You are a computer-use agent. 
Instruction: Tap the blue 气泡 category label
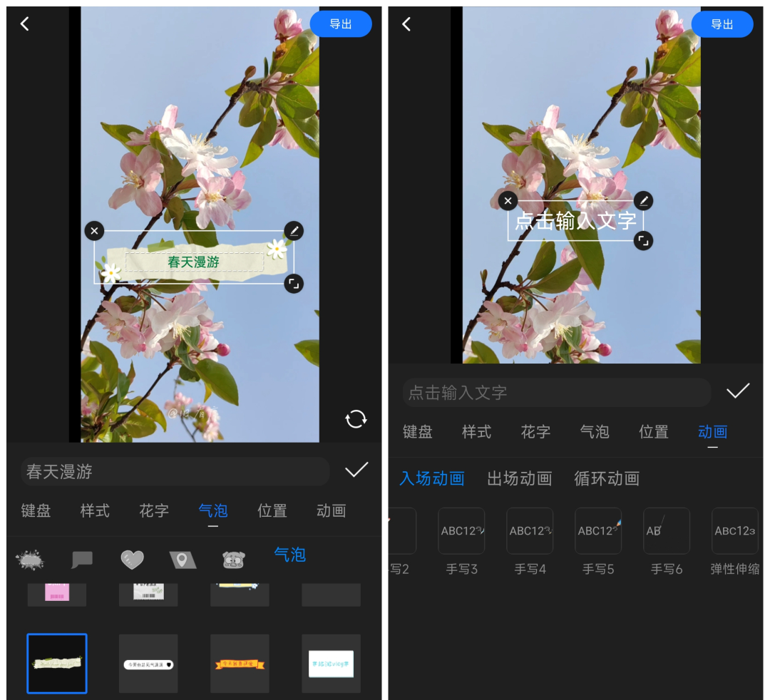click(x=289, y=555)
